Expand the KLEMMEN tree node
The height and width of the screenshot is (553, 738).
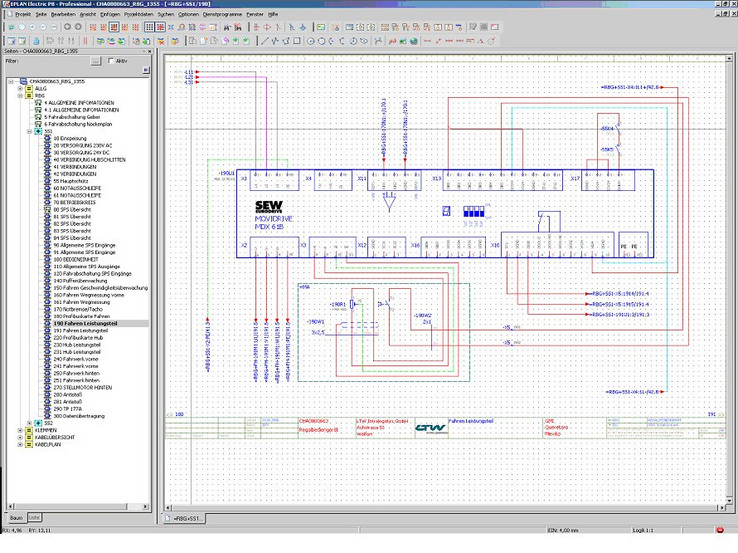[20, 430]
